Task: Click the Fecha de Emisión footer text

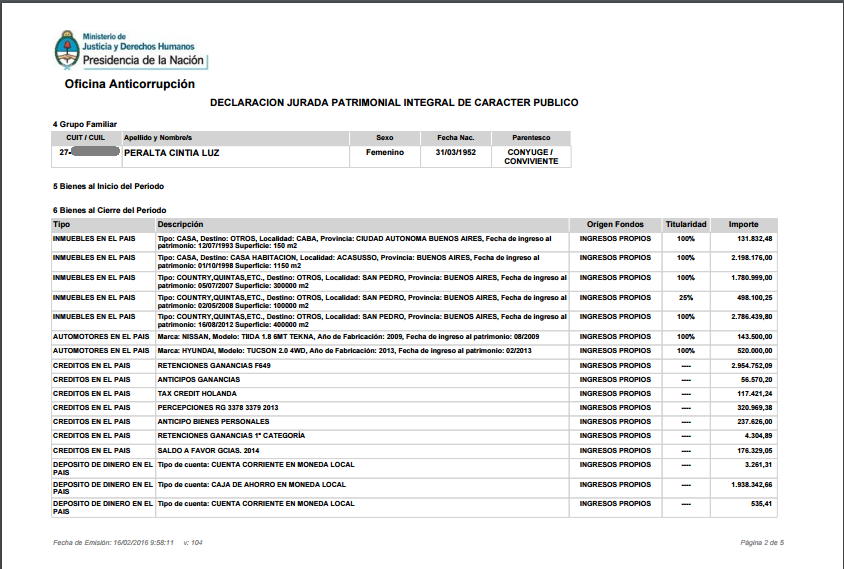Action: click(x=115, y=541)
